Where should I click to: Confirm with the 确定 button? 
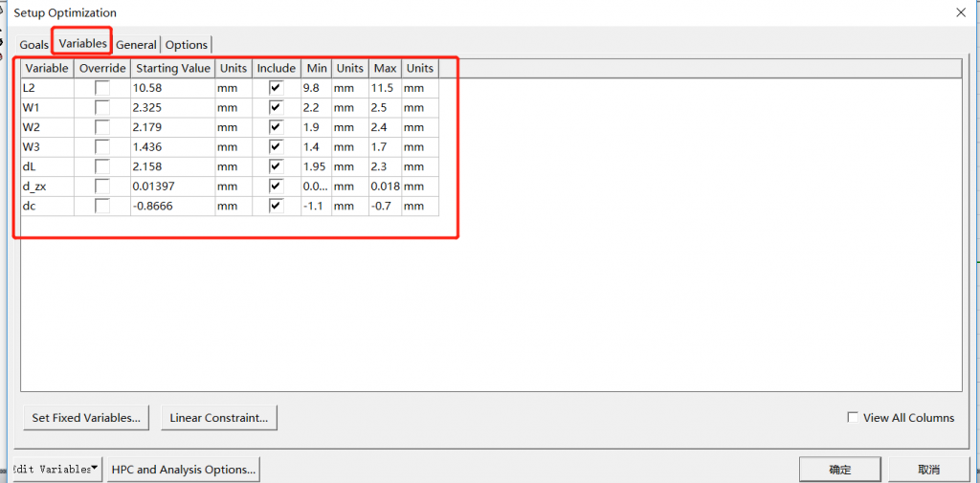tap(839, 470)
